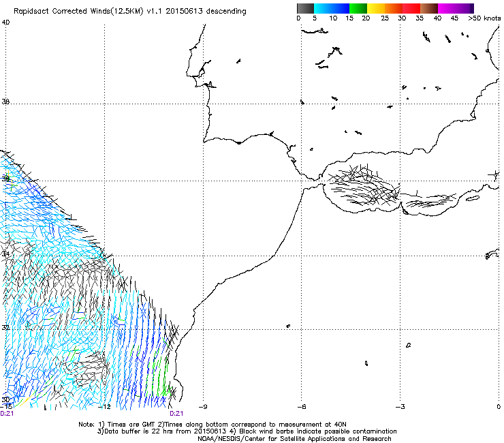504x443 pixels.
Task: Click the "32" latitude label
Action: click(5, 328)
